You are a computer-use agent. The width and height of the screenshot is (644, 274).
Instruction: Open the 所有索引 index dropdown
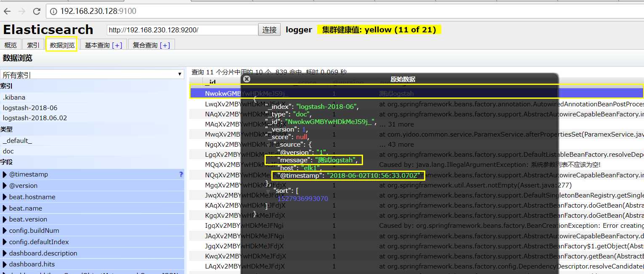pyautogui.click(x=92, y=75)
